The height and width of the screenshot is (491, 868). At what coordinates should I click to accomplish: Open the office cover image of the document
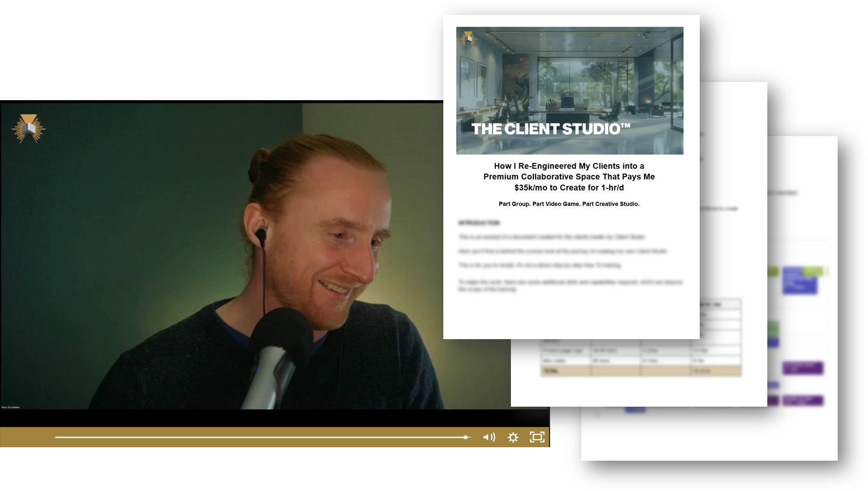tap(570, 75)
